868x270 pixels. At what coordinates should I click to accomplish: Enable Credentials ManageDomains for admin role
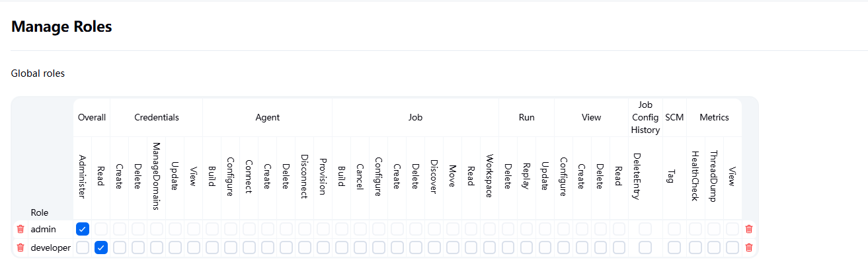(157, 229)
